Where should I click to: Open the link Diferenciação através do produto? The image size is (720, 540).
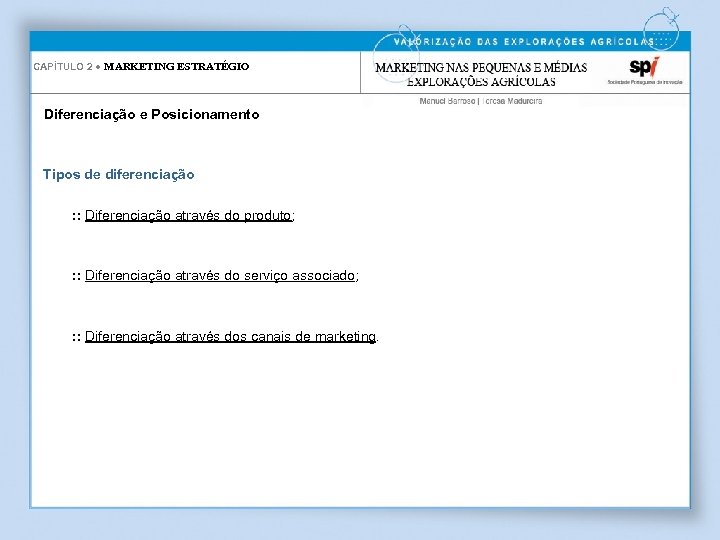pos(188,215)
